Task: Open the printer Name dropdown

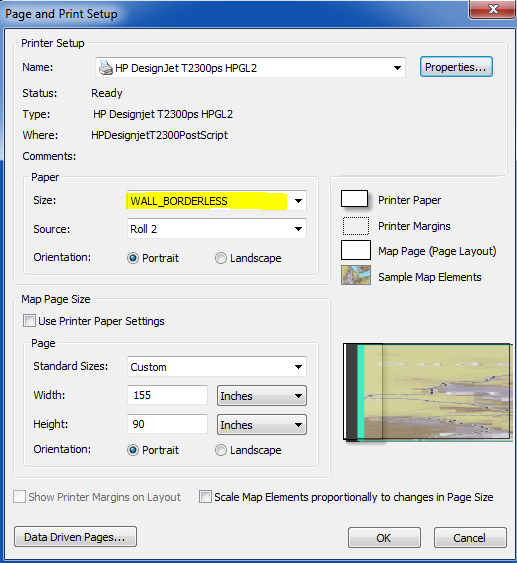Action: pos(250,68)
